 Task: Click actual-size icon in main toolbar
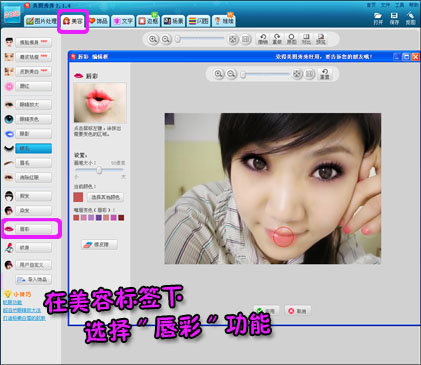click(x=246, y=39)
